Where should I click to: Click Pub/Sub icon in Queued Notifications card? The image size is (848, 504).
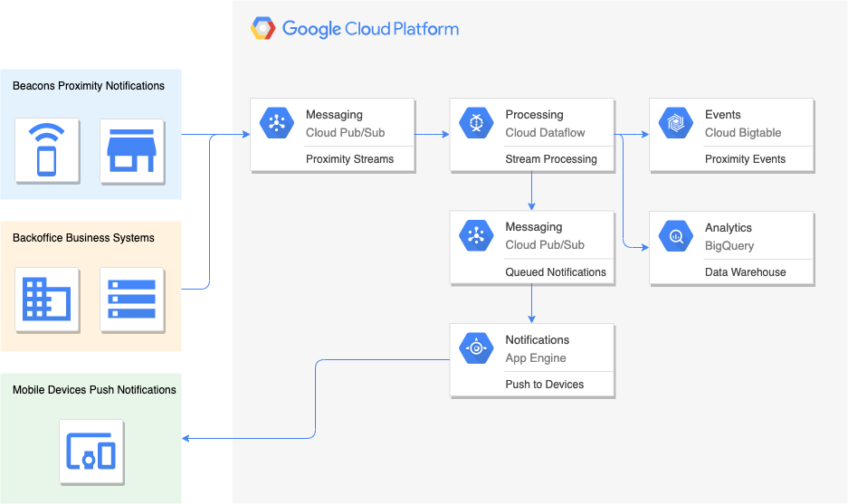tap(476, 235)
